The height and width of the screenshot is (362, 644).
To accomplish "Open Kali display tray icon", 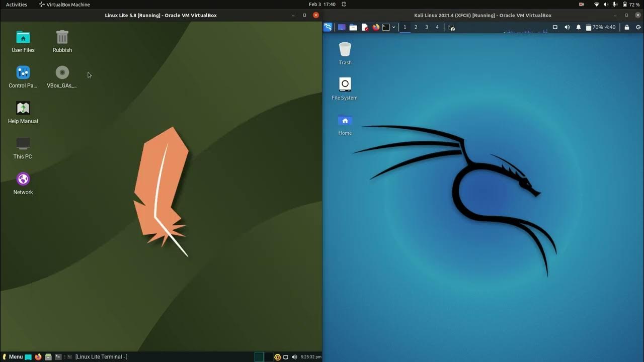I will point(555,27).
